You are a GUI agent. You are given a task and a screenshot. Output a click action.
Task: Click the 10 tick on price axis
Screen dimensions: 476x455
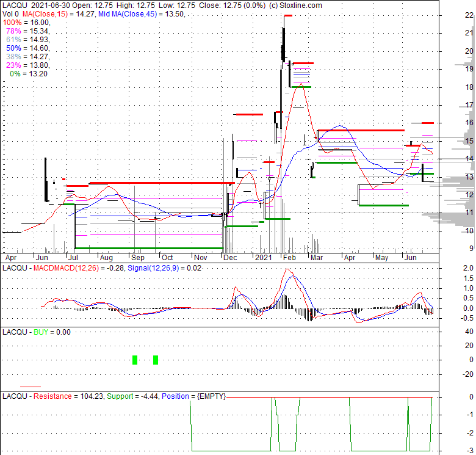(x=469, y=231)
